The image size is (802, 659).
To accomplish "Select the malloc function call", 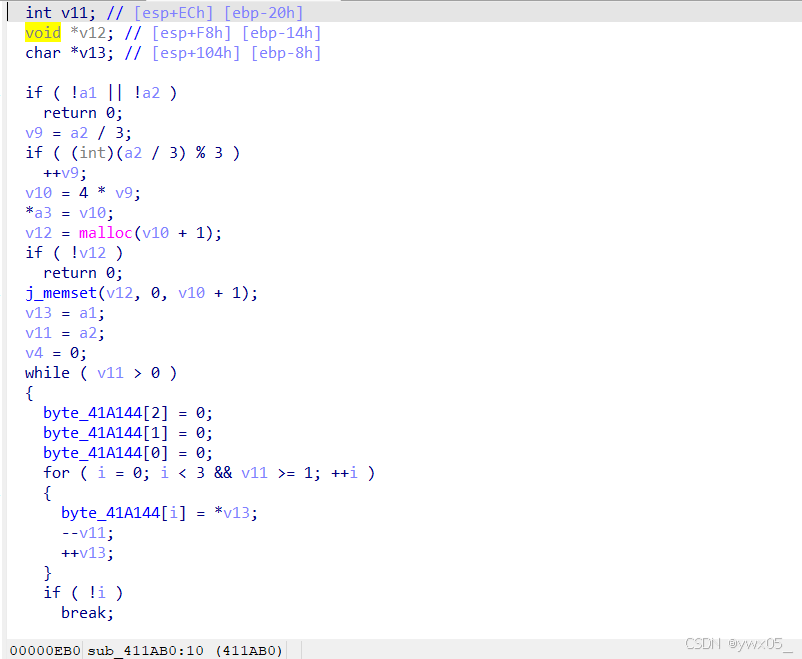I will coord(105,232).
